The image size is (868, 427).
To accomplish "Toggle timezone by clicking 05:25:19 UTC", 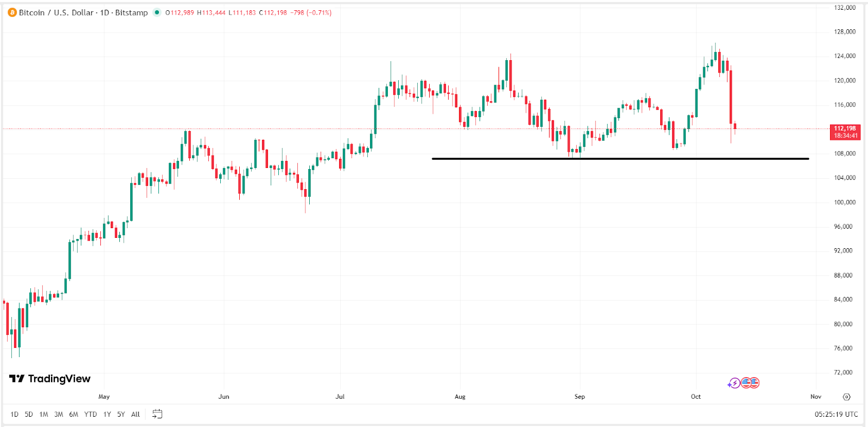I will pyautogui.click(x=835, y=415).
